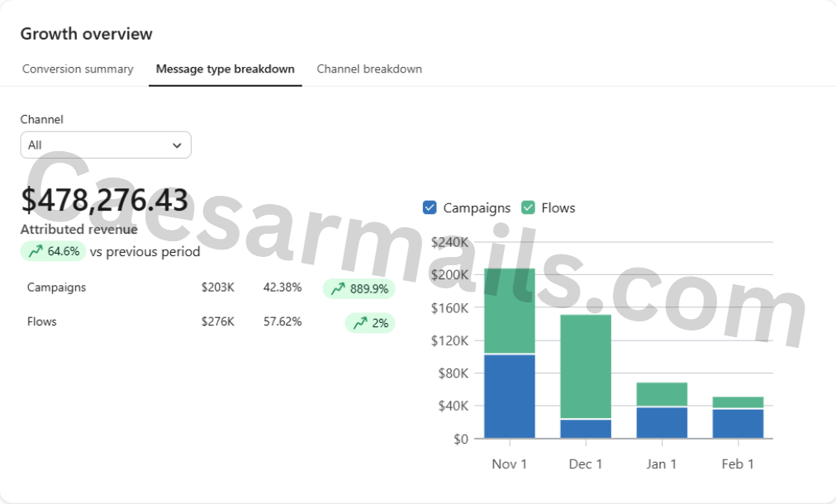Screen dimensions: 836x504
Task: Click the 889.9% Campaigns trend arrow icon
Action: 338,289
